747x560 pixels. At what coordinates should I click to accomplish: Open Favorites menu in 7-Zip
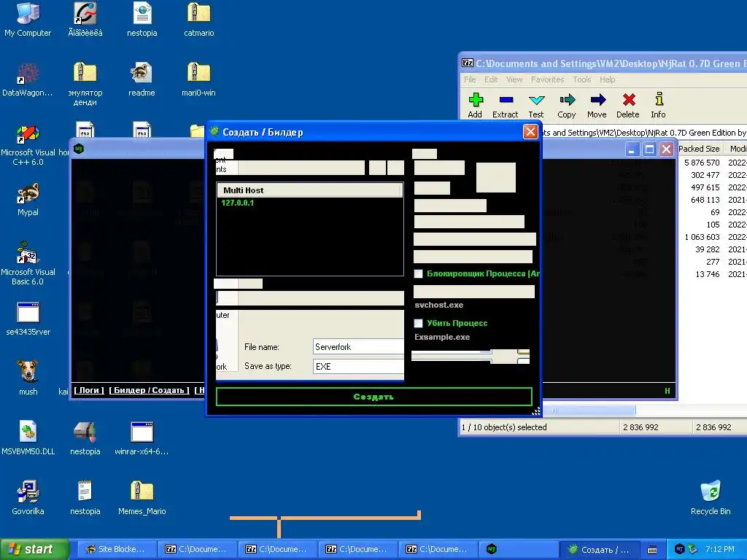(x=547, y=79)
